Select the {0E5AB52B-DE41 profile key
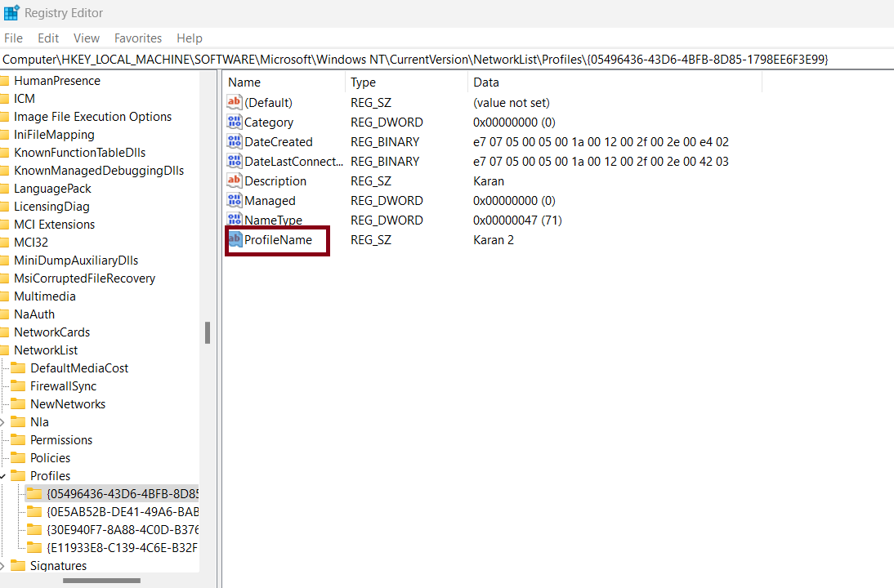The width and height of the screenshot is (894, 588). click(x=123, y=512)
